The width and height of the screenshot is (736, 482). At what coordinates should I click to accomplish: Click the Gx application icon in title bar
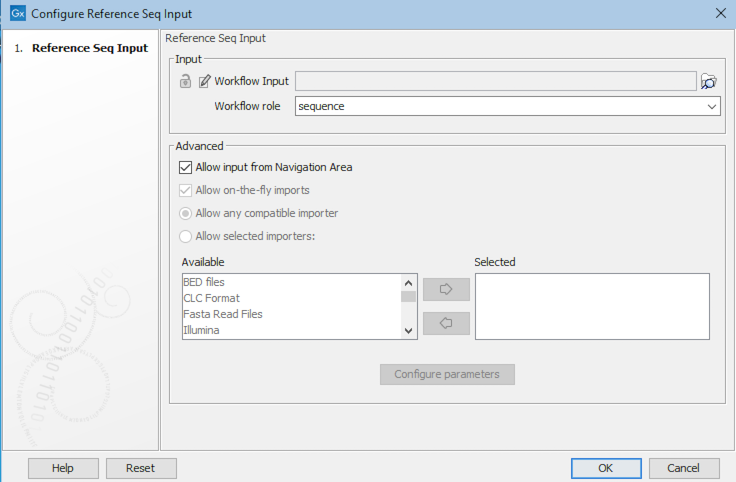point(17,13)
